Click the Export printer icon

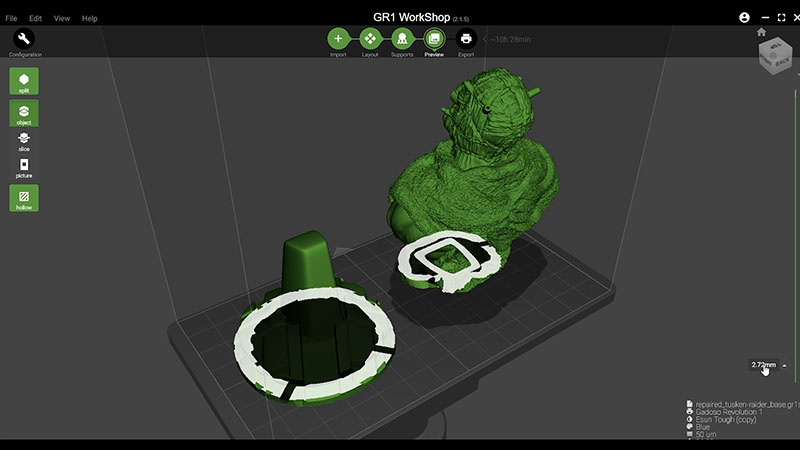pyautogui.click(x=466, y=39)
